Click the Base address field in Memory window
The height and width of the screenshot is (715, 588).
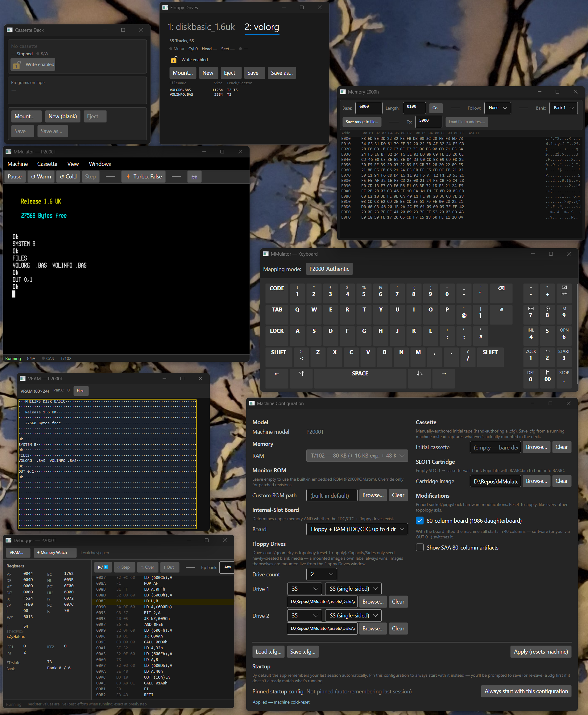pos(369,108)
